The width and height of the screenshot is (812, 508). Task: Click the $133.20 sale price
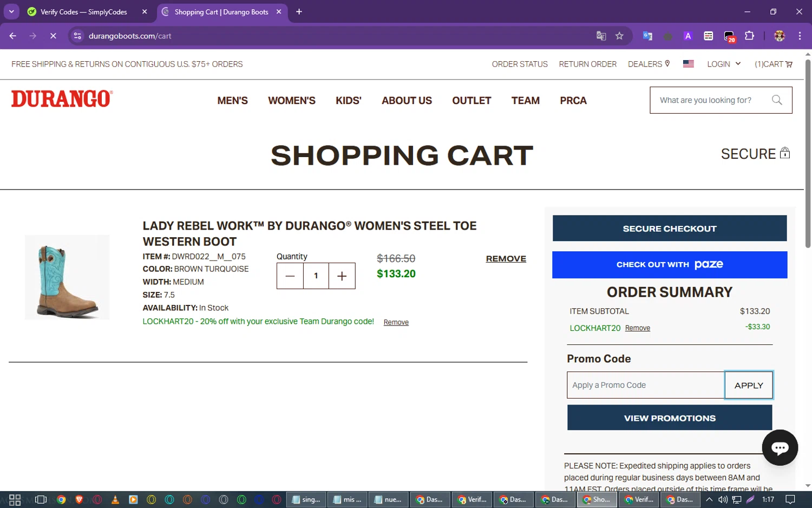click(396, 274)
